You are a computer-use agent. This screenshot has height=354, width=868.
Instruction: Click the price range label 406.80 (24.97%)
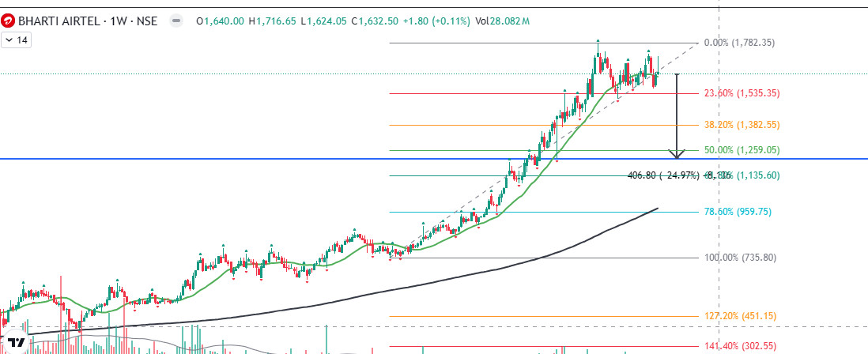663,175
